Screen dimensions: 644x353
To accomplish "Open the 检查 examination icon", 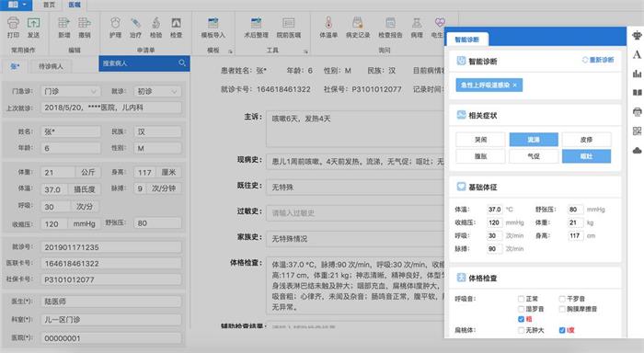I will [x=177, y=23].
